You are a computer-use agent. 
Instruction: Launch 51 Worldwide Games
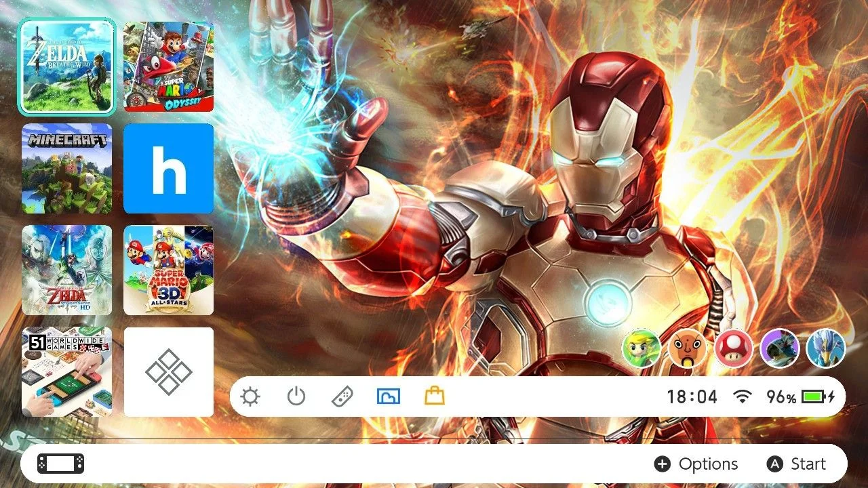tap(67, 372)
